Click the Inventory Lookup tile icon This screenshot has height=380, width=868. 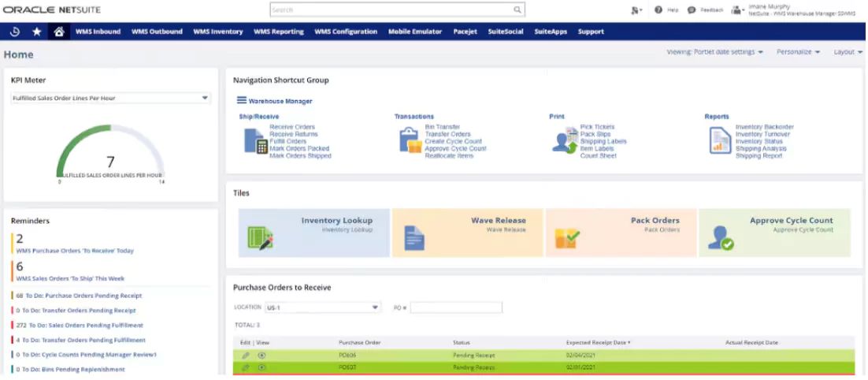[260, 237]
